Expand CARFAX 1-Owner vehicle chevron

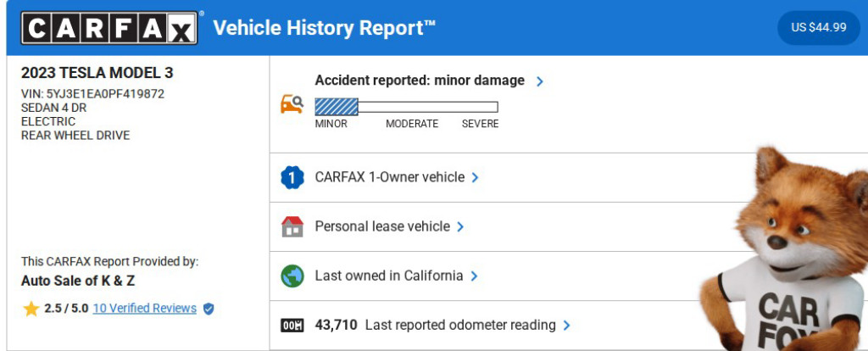coord(476,178)
